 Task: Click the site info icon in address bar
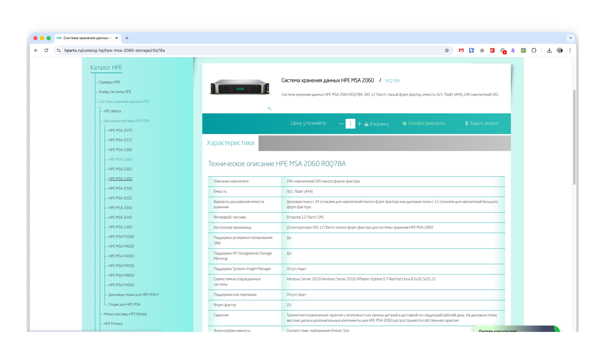(59, 50)
